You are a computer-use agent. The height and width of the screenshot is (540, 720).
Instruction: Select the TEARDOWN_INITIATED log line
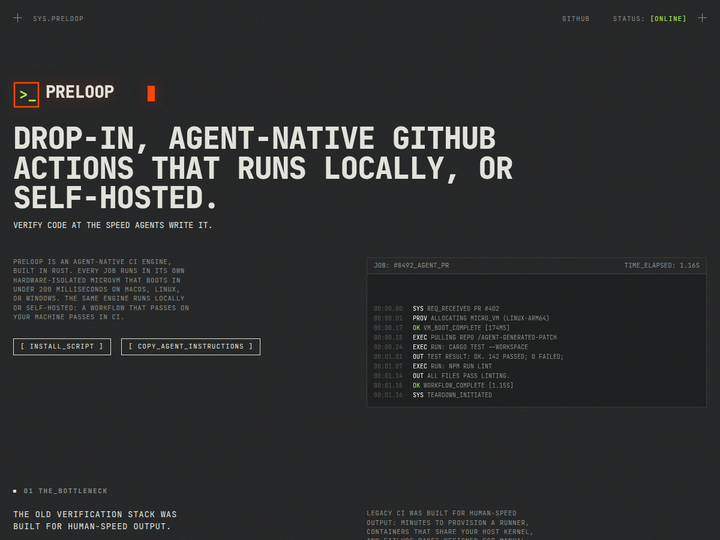point(433,395)
